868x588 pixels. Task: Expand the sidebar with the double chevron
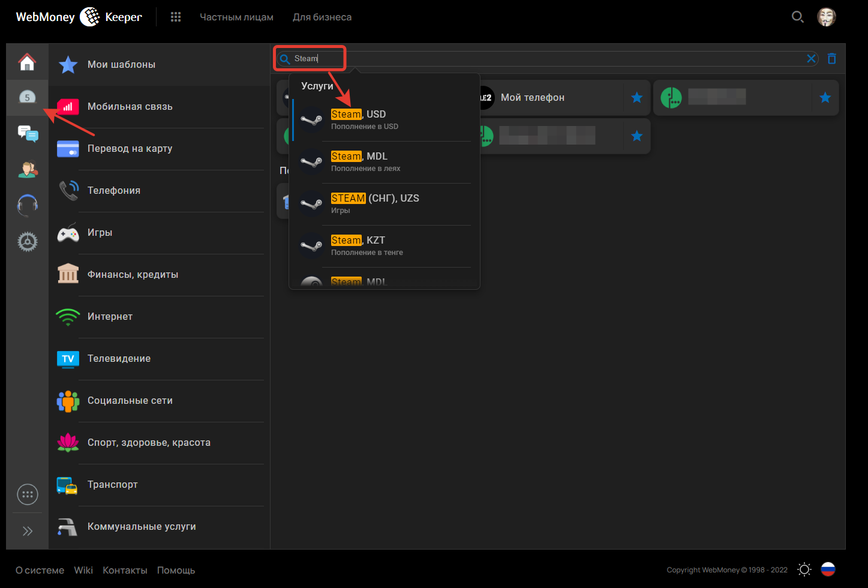pyautogui.click(x=28, y=531)
